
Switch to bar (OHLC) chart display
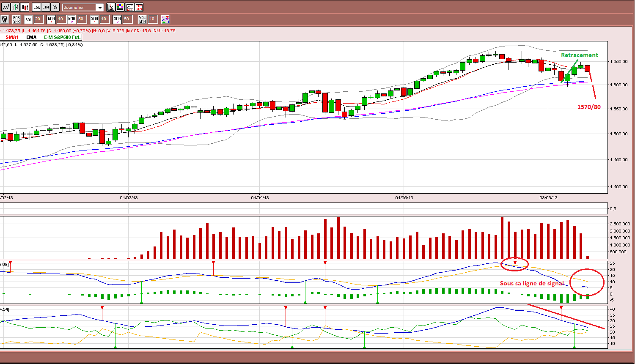coord(15,7)
